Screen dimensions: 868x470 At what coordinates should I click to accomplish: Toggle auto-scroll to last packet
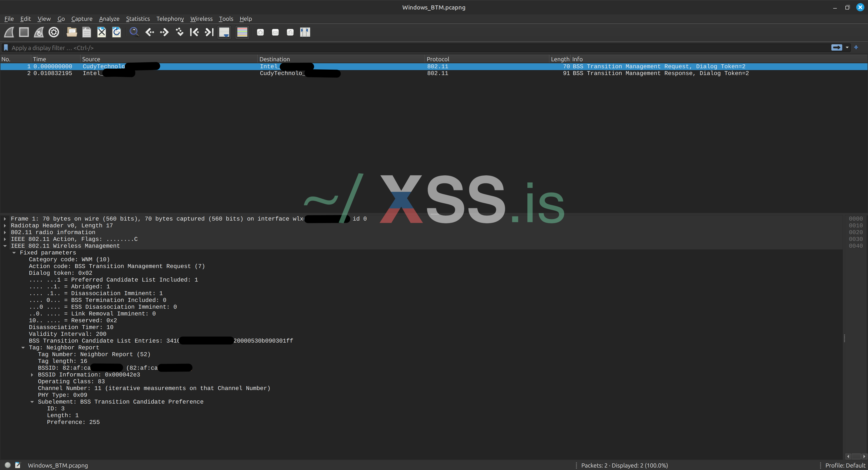tap(224, 32)
